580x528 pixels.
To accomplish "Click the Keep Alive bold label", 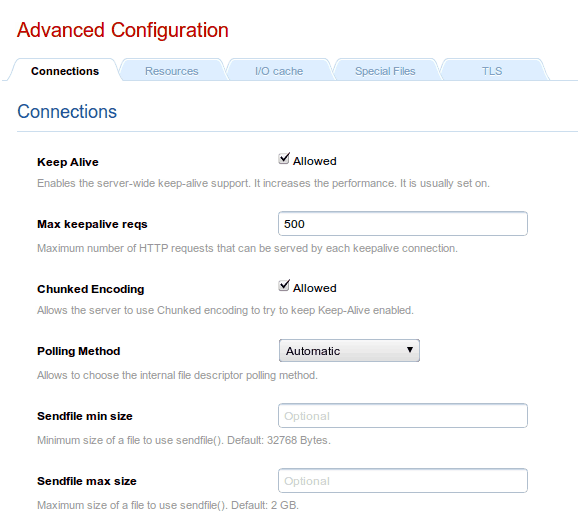I will [x=68, y=162].
